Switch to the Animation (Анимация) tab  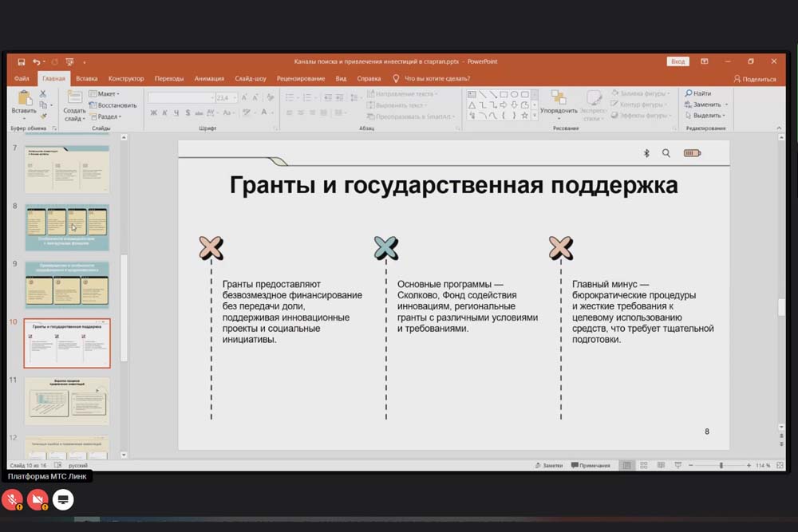[x=209, y=79]
